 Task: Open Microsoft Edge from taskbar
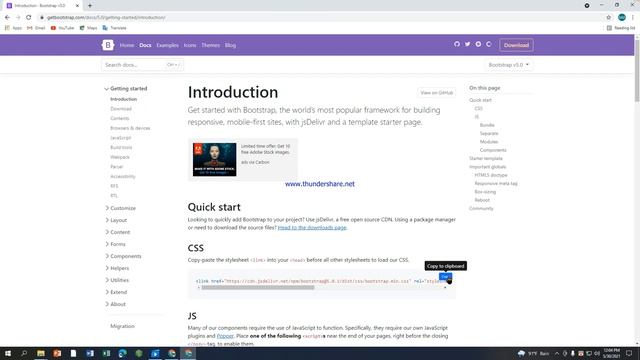122,353
